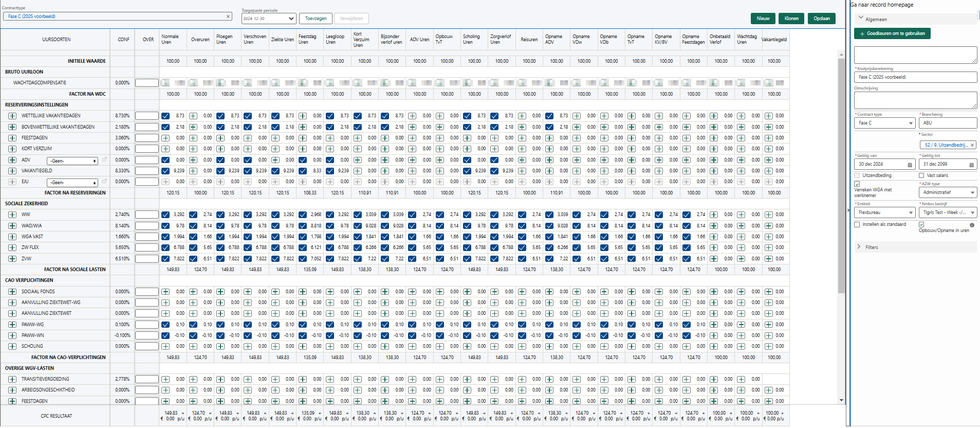This screenshot has width=980, height=428.
Task: Open the ADV external link icon
Action: click(x=104, y=160)
